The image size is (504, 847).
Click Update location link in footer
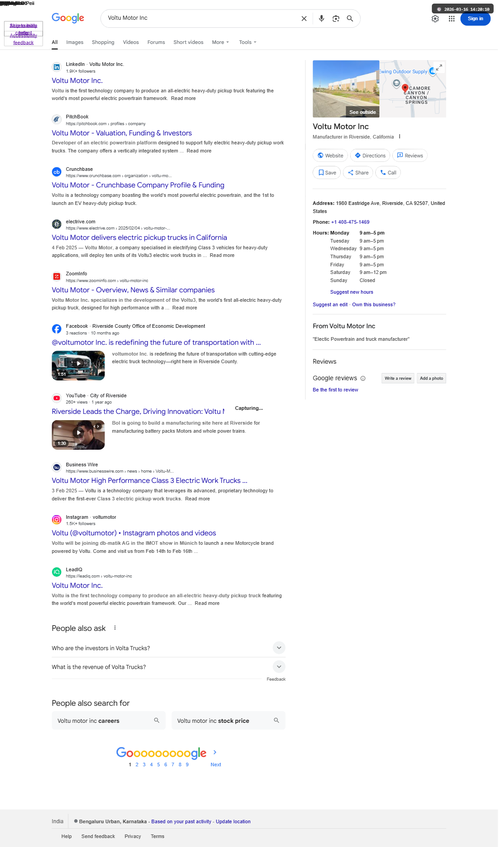(x=233, y=821)
